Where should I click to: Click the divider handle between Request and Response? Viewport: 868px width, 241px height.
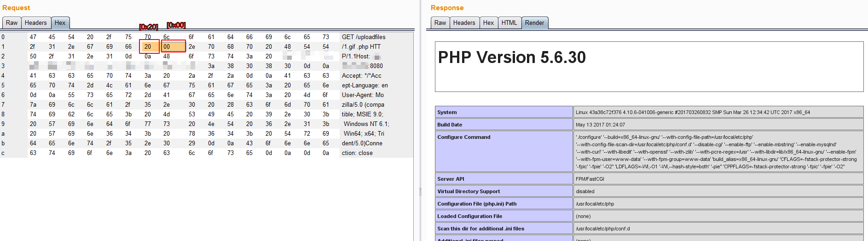click(420, 192)
